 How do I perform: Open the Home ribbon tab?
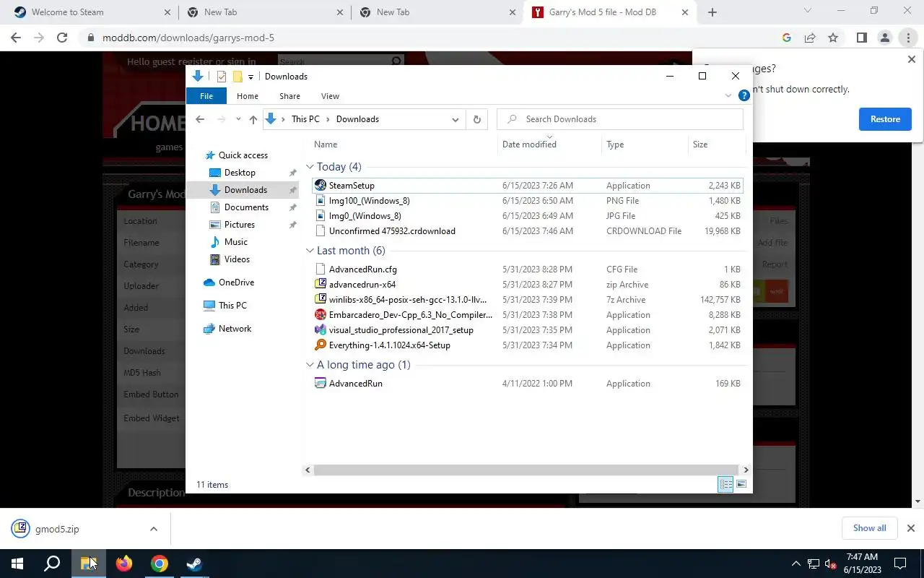pyautogui.click(x=248, y=96)
